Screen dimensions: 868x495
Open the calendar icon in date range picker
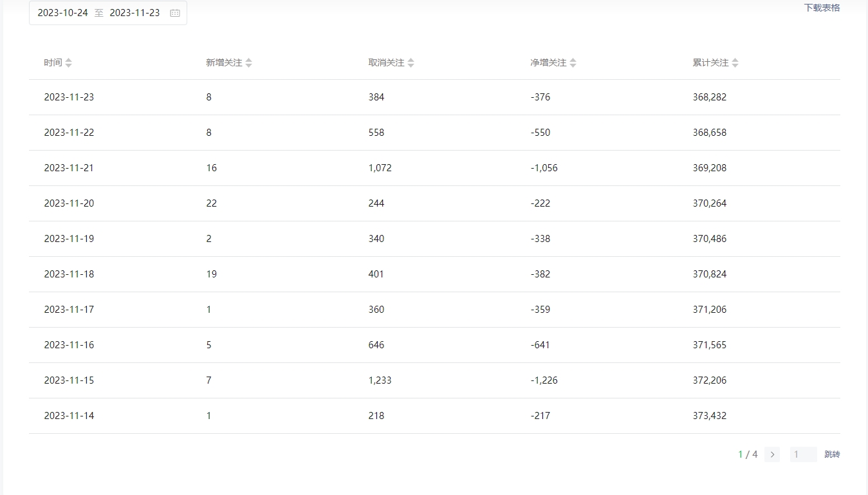(x=175, y=13)
